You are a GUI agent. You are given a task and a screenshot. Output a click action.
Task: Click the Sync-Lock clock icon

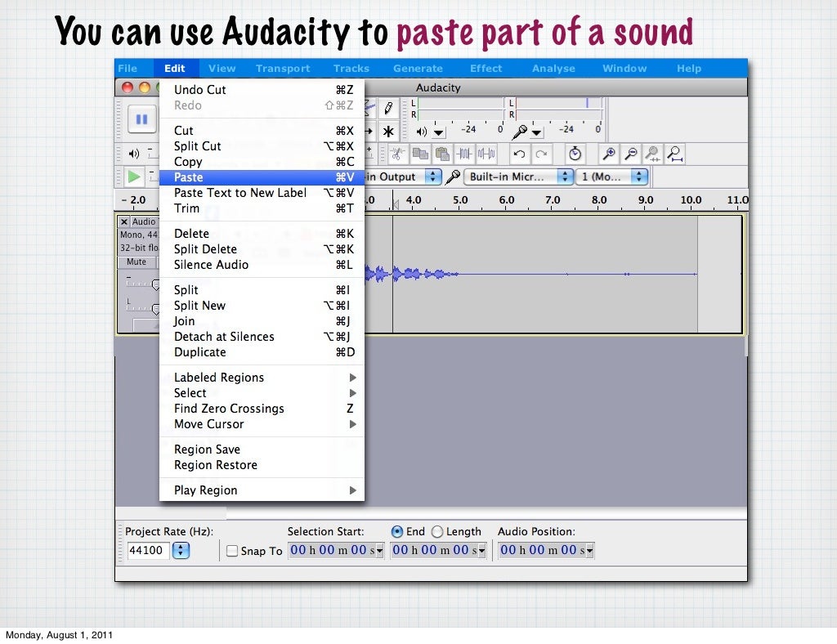click(575, 154)
